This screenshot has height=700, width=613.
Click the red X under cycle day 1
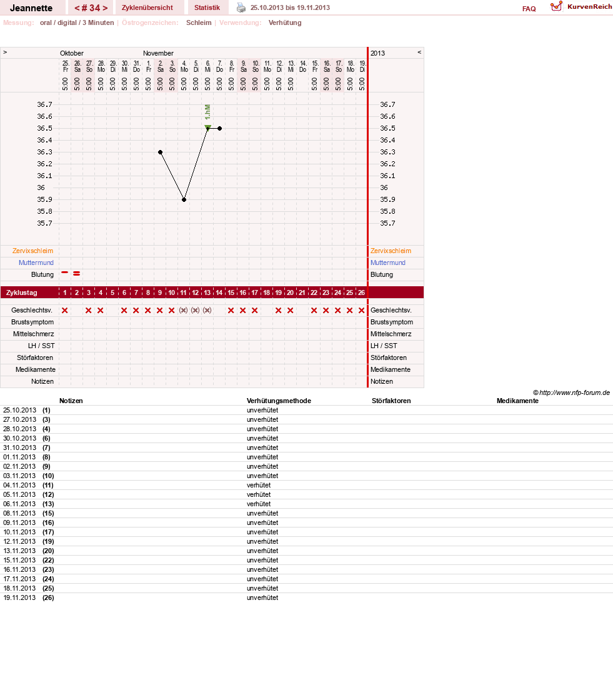65,310
